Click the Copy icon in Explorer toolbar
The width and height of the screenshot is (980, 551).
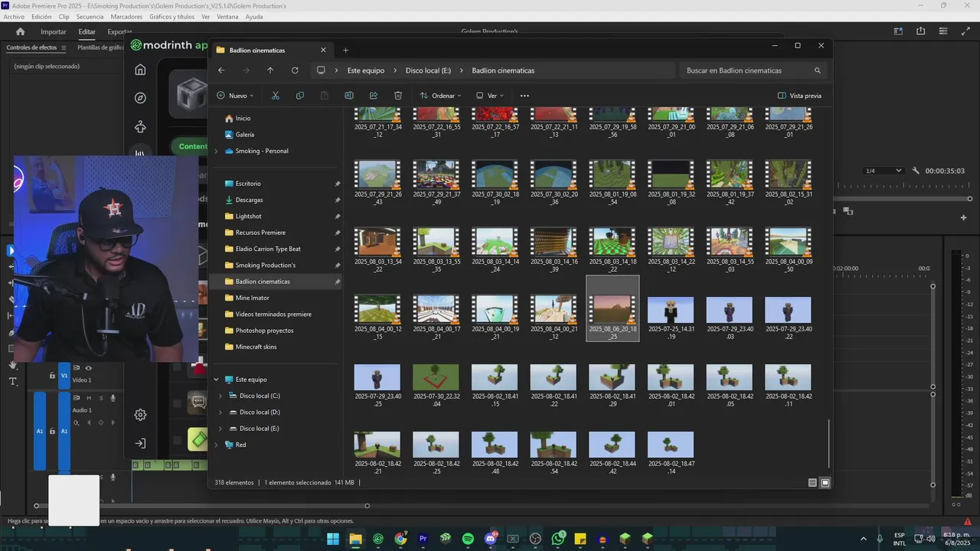click(x=300, y=96)
